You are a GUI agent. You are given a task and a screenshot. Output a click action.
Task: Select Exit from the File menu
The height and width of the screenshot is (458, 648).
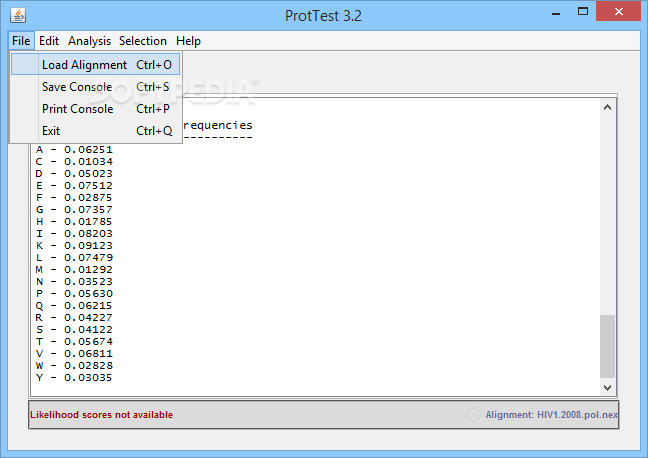[95, 131]
